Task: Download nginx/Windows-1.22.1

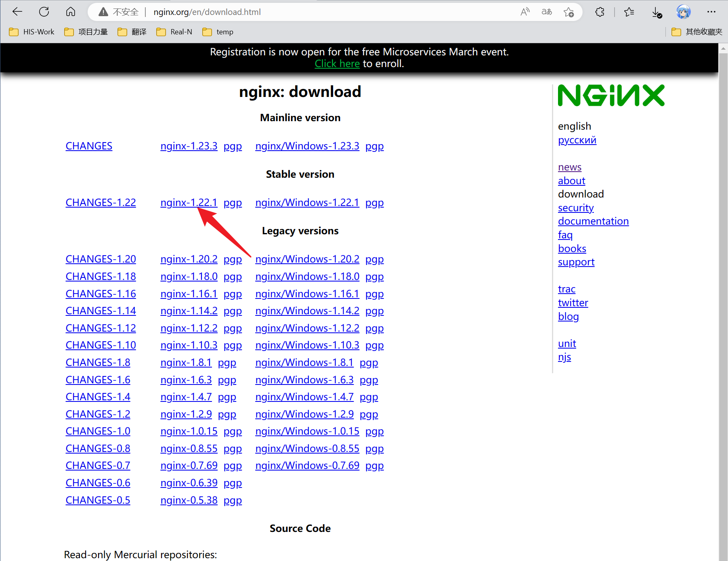Action: (307, 203)
